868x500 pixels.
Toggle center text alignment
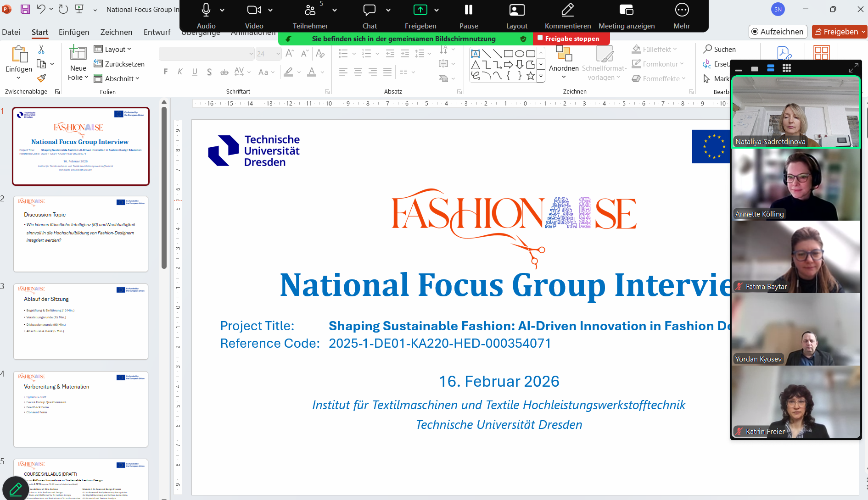coord(358,72)
